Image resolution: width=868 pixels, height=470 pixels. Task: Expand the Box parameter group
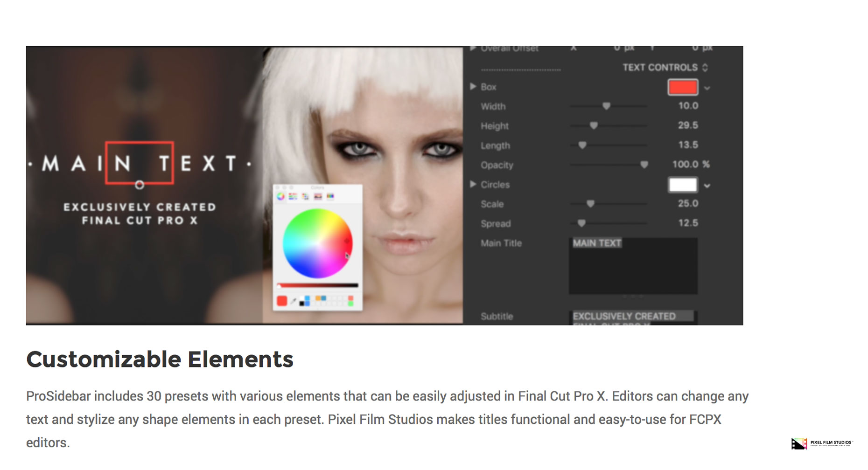473,87
